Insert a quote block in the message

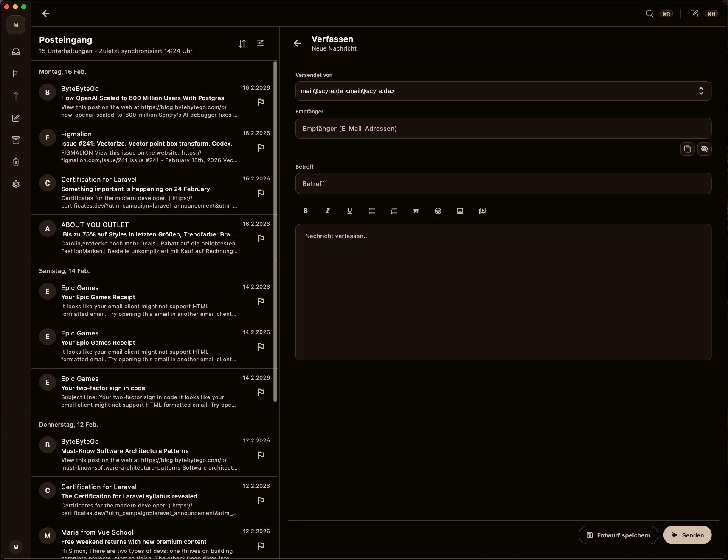(416, 211)
